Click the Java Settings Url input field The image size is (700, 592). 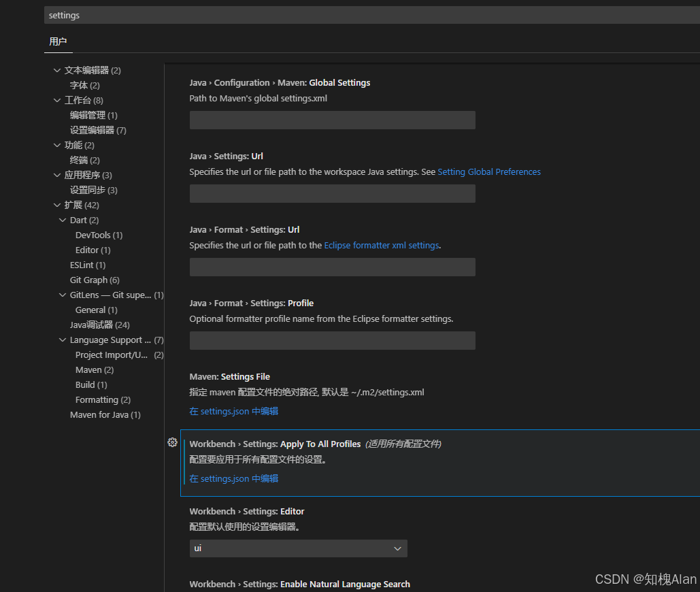click(x=332, y=193)
